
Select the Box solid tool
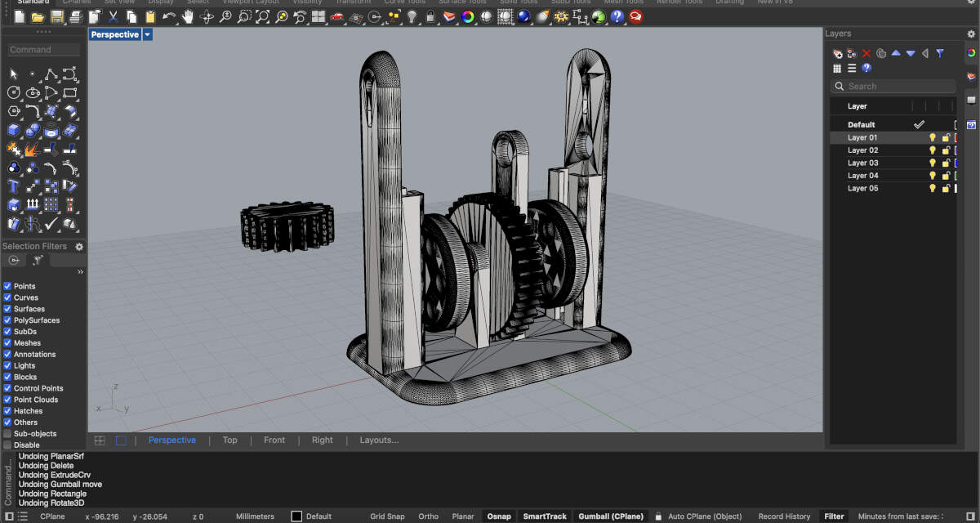coord(14,131)
